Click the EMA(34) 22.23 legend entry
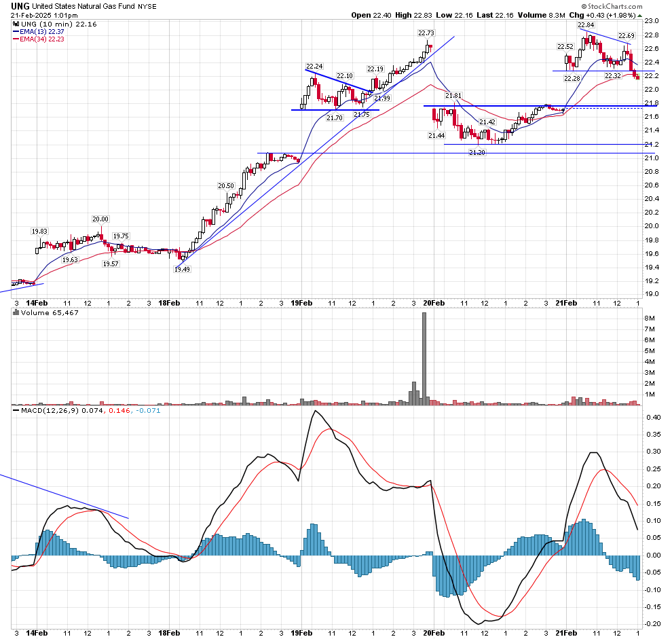This screenshot has width=672, height=639. [42, 39]
